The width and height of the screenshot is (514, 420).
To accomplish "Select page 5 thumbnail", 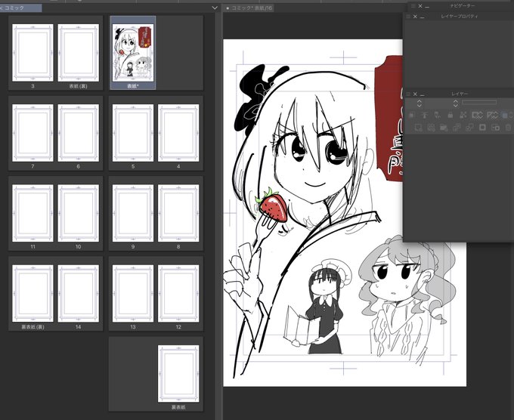I will pos(133,133).
